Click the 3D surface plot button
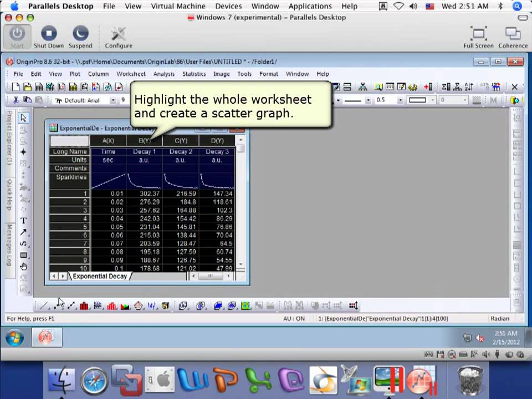Viewport: 532px width, 399px height. point(218,306)
